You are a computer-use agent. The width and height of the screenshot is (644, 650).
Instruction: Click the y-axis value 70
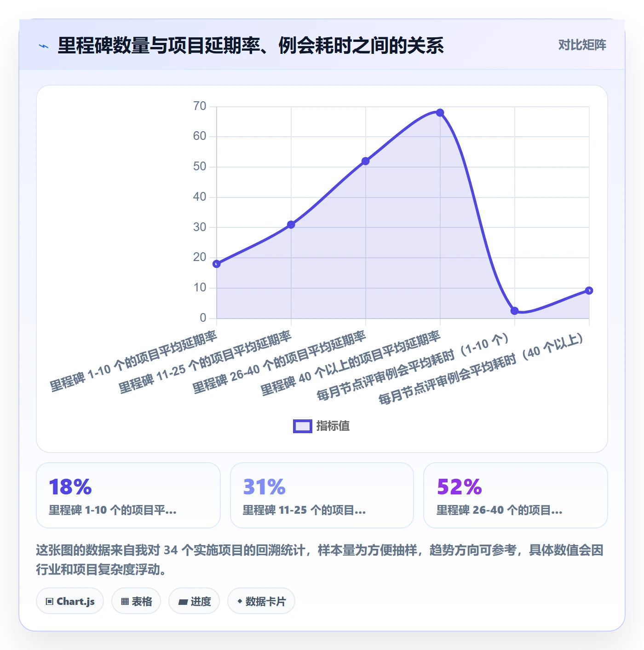tap(200, 106)
